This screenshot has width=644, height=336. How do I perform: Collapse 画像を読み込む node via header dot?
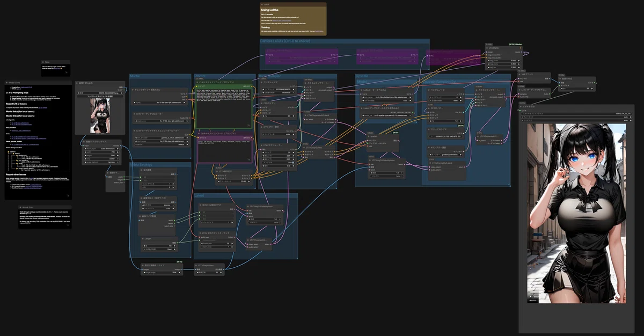(x=77, y=83)
